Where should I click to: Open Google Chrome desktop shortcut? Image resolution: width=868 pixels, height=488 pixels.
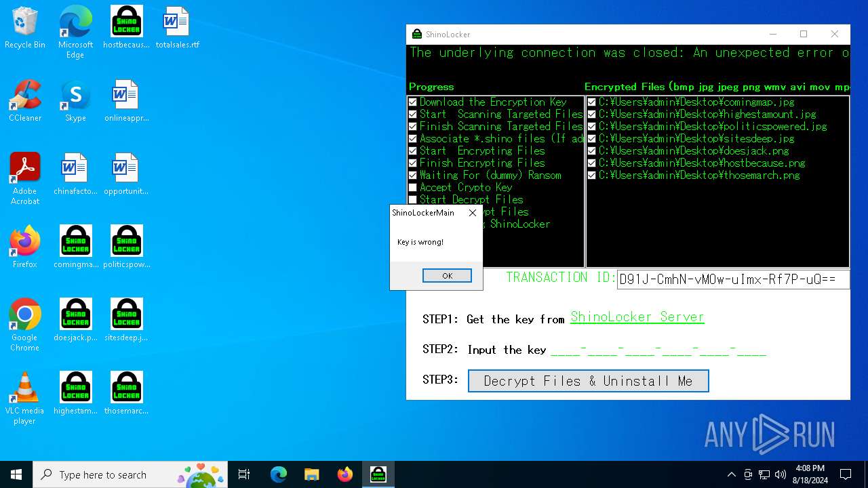click(x=25, y=325)
